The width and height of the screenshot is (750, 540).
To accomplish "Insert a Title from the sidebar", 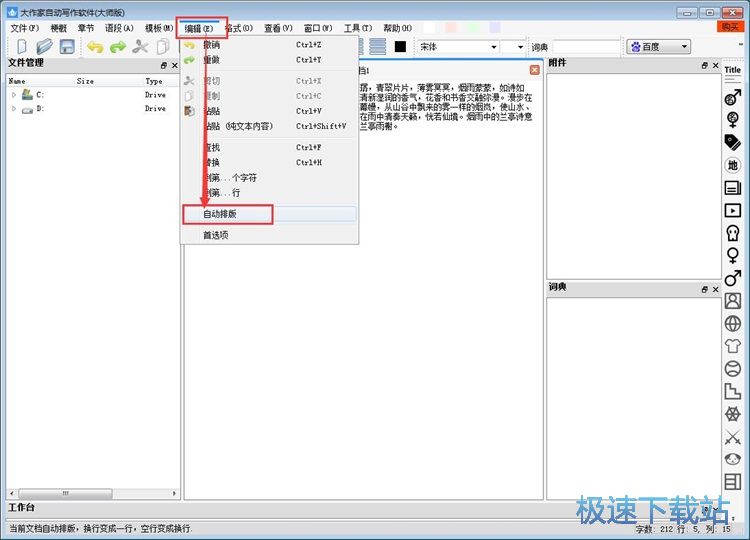I will 732,73.
